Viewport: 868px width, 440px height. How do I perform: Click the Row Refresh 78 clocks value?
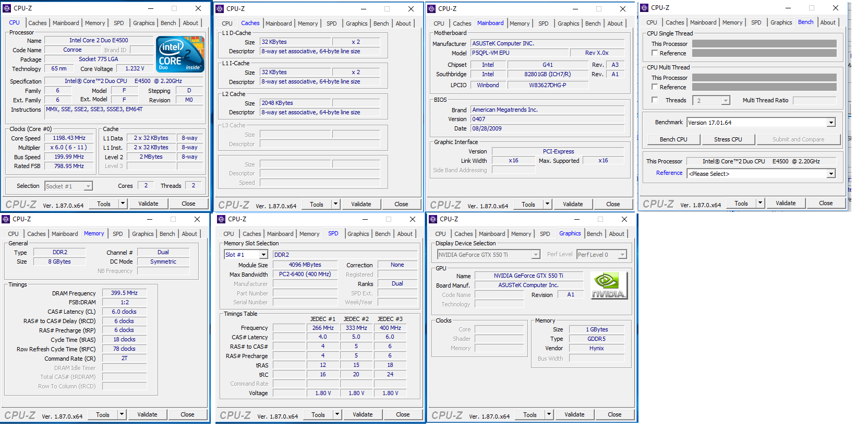(124, 349)
